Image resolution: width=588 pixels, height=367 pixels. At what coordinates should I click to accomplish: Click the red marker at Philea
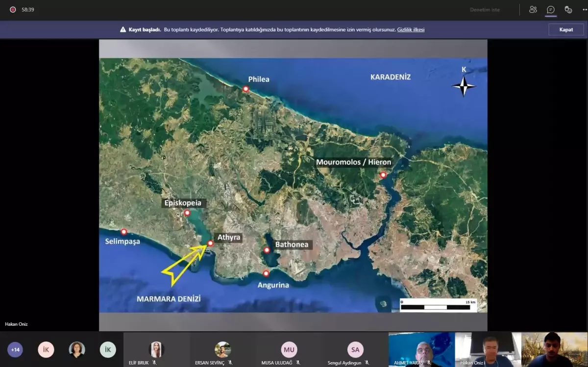pyautogui.click(x=246, y=89)
